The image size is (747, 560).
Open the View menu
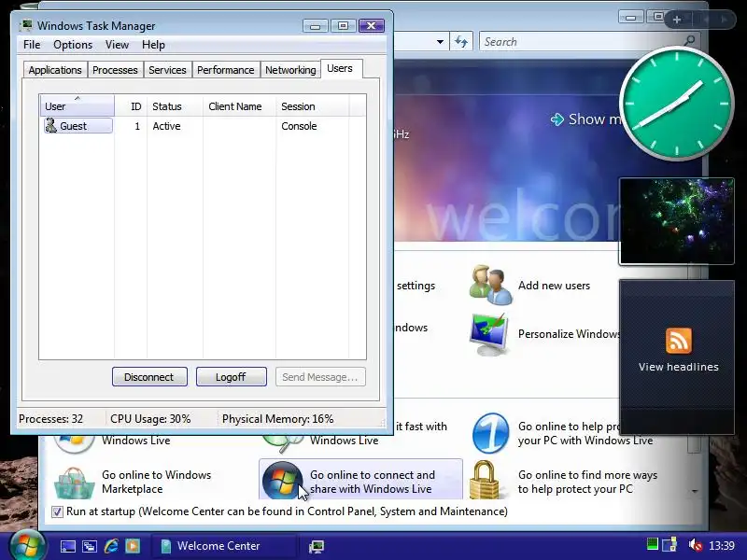(118, 45)
